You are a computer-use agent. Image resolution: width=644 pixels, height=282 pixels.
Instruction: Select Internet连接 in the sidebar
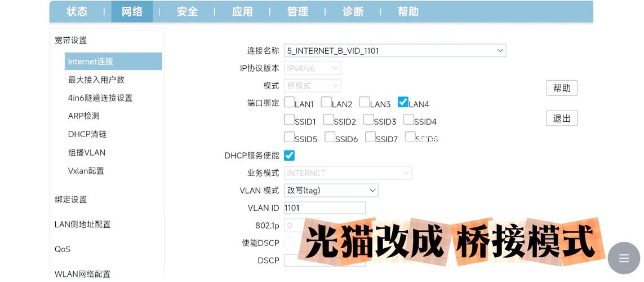pyautogui.click(x=113, y=61)
